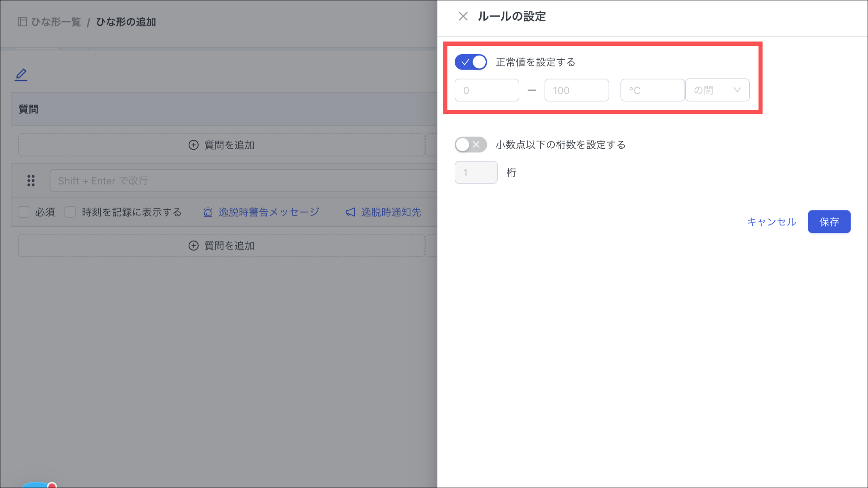Click the pencil edit icon
The width and height of the screenshot is (868, 488).
[x=21, y=75]
